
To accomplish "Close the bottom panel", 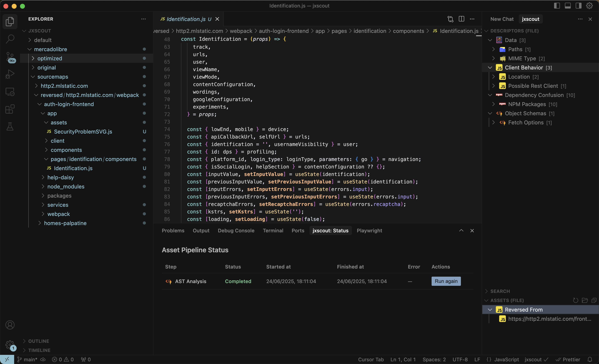I will 472,230.
